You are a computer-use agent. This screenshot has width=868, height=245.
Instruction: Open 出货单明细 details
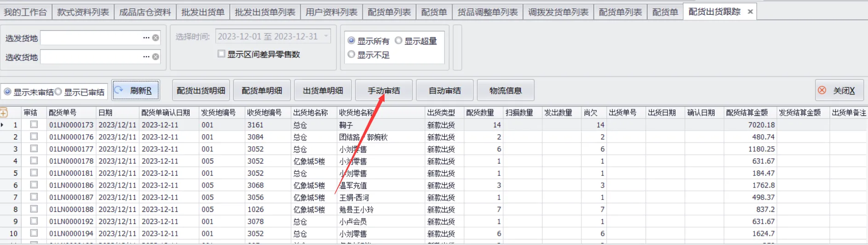click(x=323, y=90)
